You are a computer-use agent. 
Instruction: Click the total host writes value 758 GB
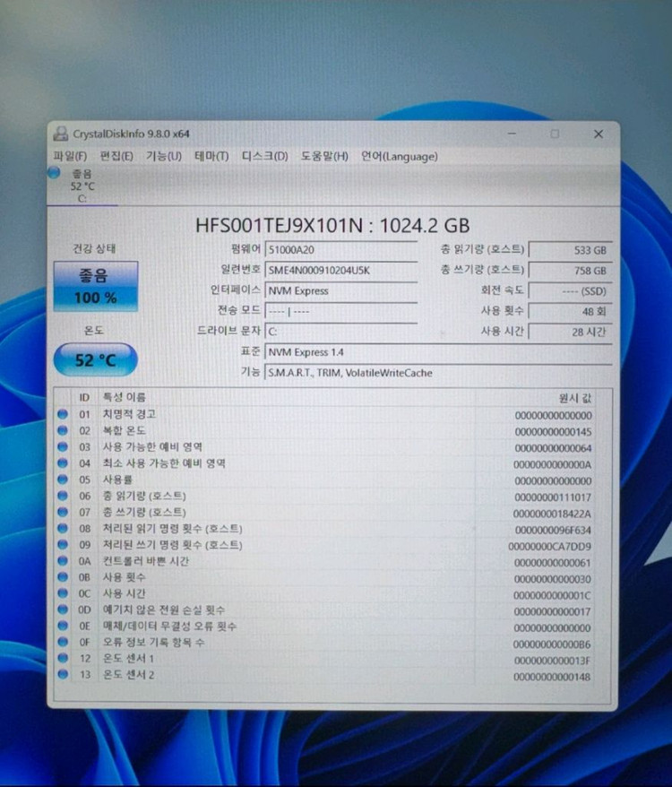coord(570,271)
